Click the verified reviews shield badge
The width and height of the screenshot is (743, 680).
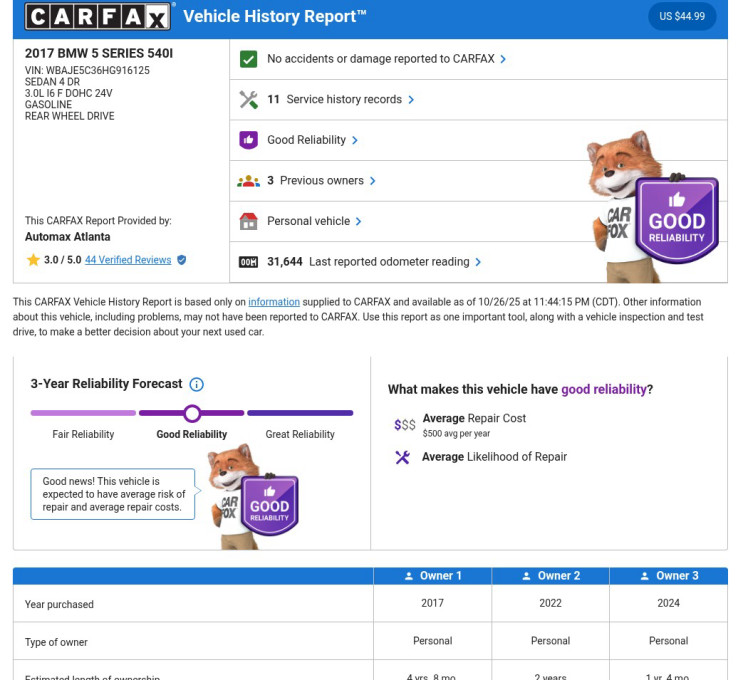[x=181, y=260]
